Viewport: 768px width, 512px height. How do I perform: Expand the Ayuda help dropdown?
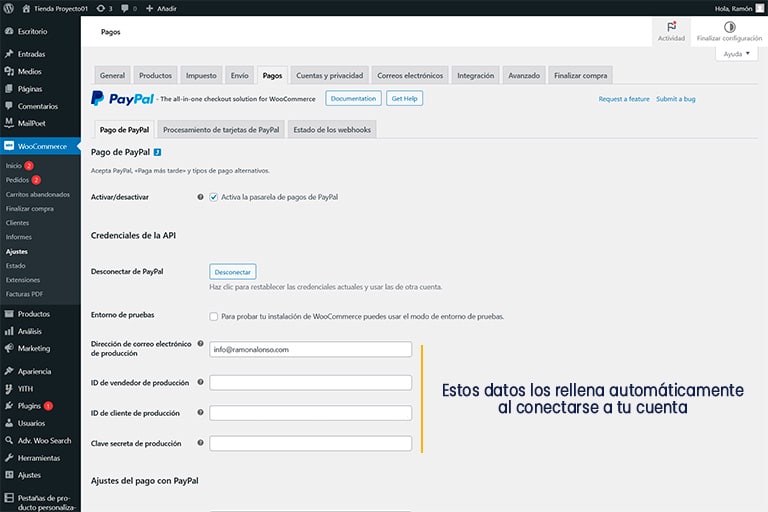pos(736,54)
